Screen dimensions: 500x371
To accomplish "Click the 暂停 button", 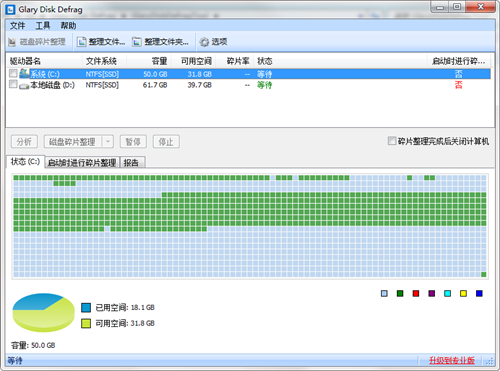I will click(x=133, y=142).
